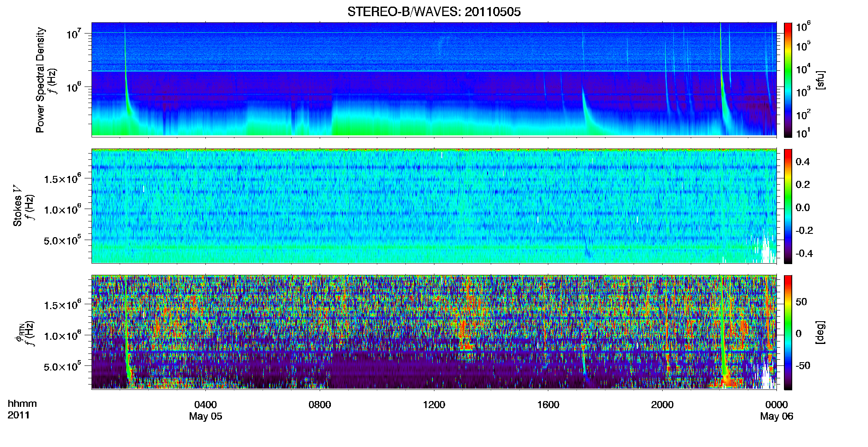Select the 0400 time tick label
Screen dimensions: 868x447
click(205, 405)
